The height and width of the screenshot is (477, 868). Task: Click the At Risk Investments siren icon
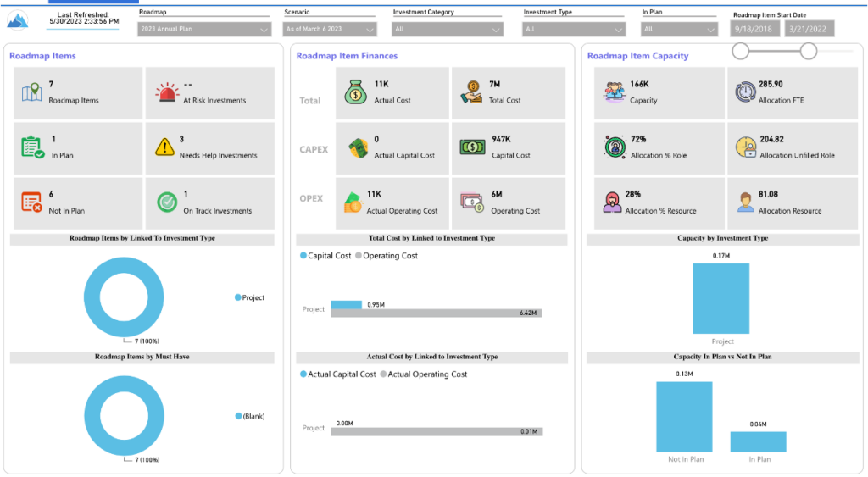click(167, 93)
